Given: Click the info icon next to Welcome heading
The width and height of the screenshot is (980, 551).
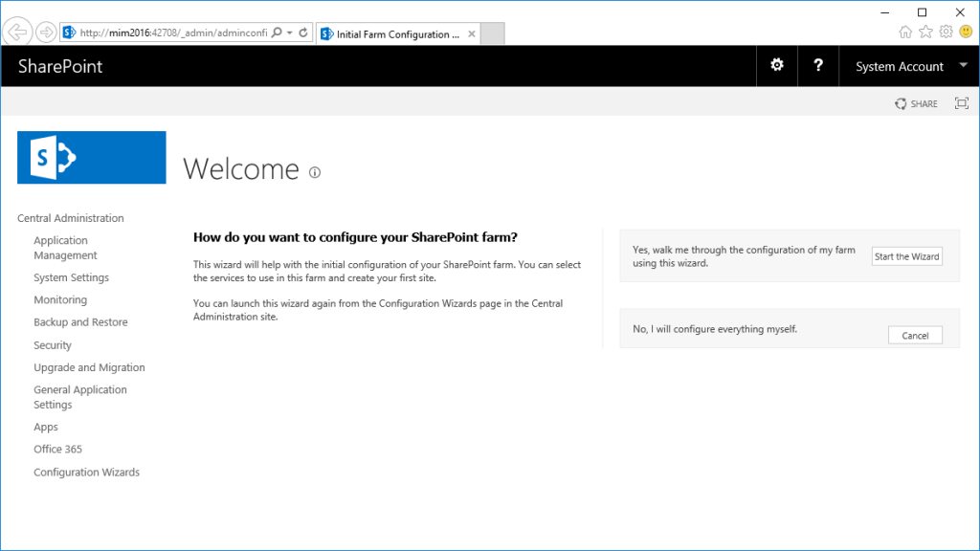Looking at the screenshot, I should click(x=314, y=172).
